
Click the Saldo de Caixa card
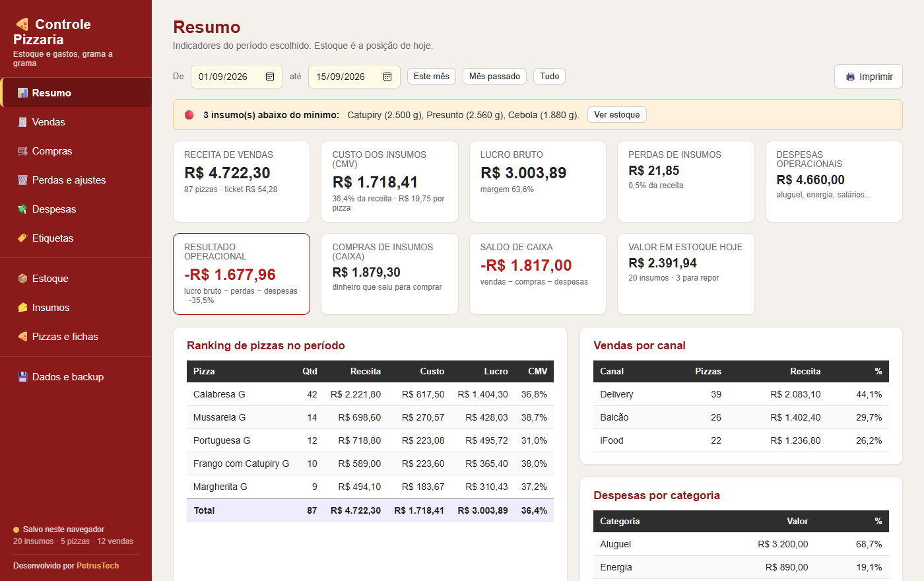538,274
